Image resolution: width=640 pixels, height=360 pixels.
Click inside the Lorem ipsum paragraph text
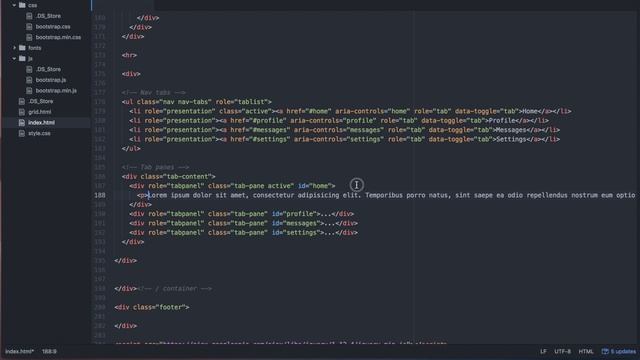point(391,195)
